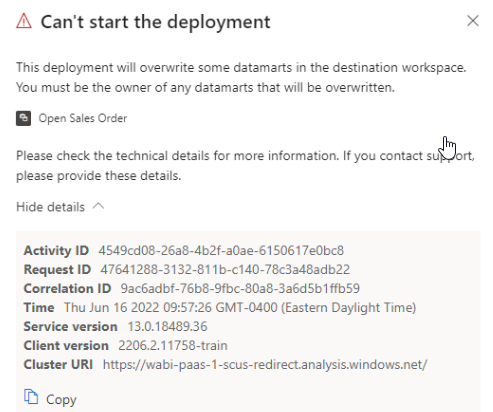
Task: Select Service version 13.0.18489.36
Action: tap(168, 327)
